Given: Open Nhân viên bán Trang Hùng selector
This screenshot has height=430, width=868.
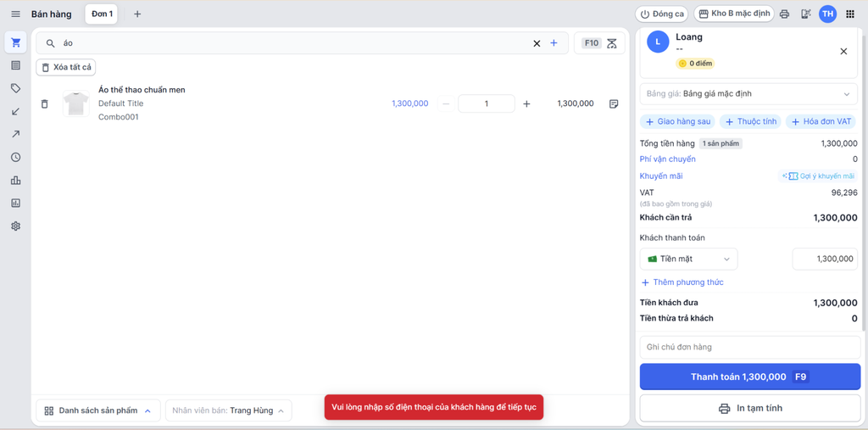Looking at the screenshot, I should click(228, 410).
